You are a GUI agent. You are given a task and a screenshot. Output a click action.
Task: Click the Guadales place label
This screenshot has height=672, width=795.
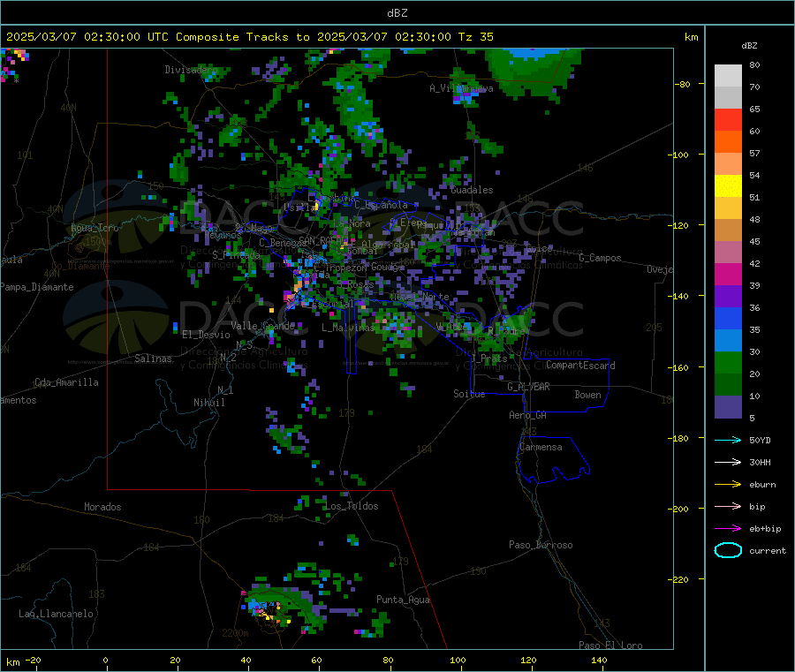(472, 190)
